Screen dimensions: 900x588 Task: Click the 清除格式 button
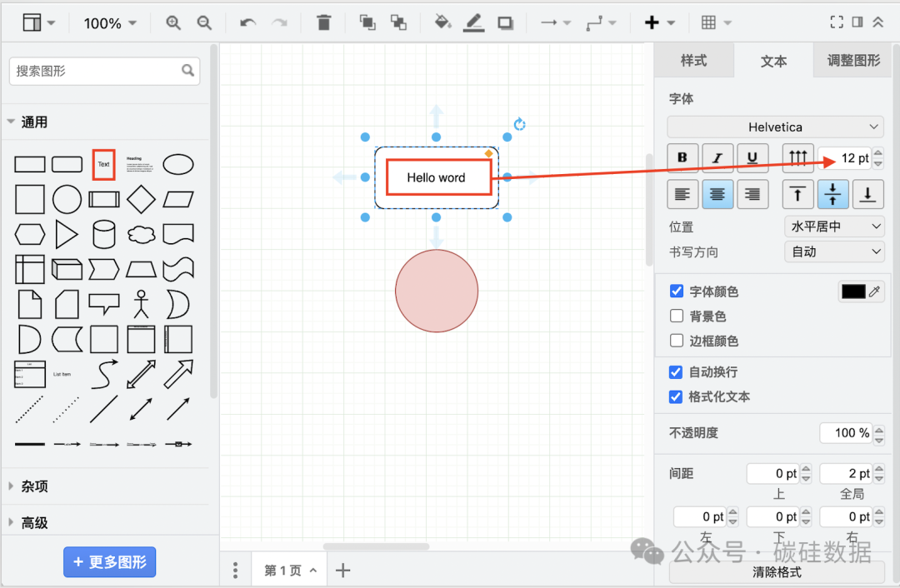(x=777, y=573)
